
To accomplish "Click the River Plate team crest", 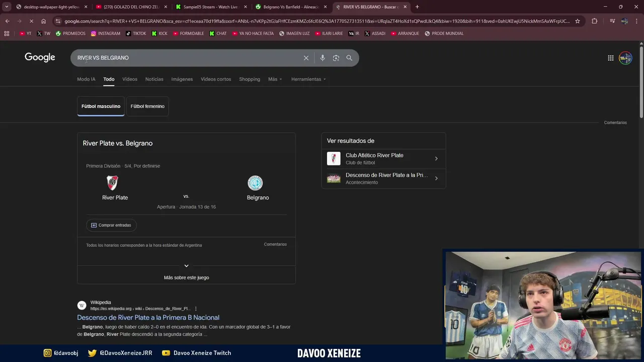I will click(112, 183).
